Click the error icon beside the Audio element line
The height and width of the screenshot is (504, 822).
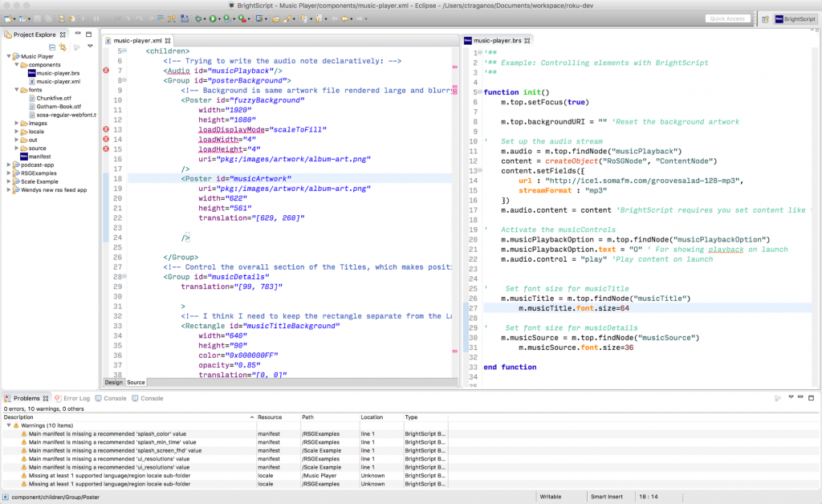(x=104, y=71)
